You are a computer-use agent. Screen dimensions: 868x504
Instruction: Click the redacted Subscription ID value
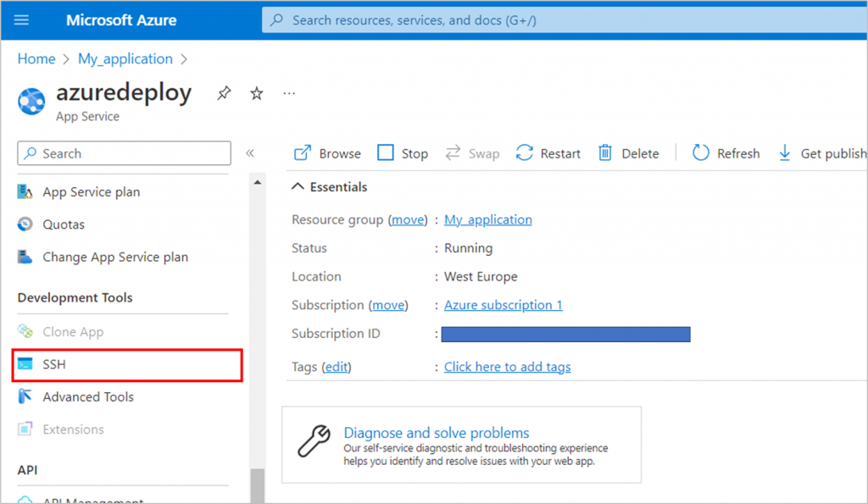(565, 334)
